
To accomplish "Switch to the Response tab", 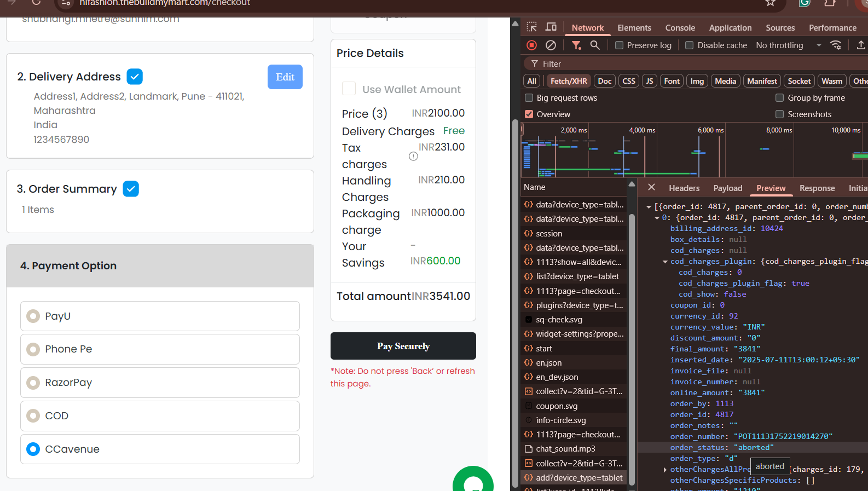I will pyautogui.click(x=817, y=188).
